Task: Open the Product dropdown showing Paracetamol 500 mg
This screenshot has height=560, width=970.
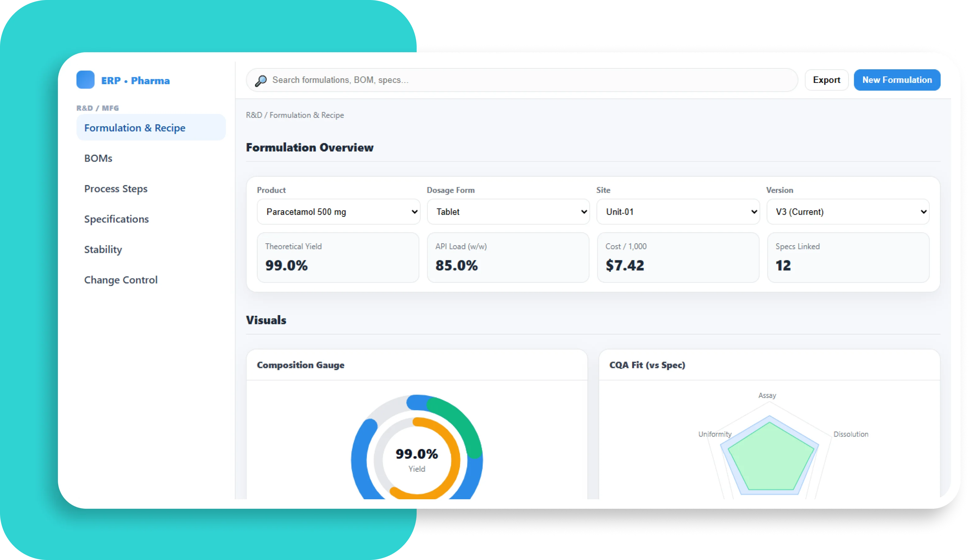Action: click(338, 212)
